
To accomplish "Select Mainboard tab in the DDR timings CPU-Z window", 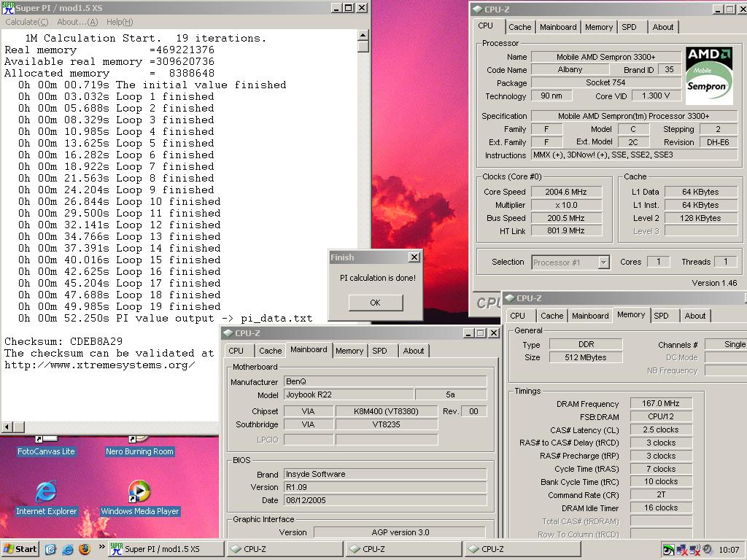I will click(590, 316).
